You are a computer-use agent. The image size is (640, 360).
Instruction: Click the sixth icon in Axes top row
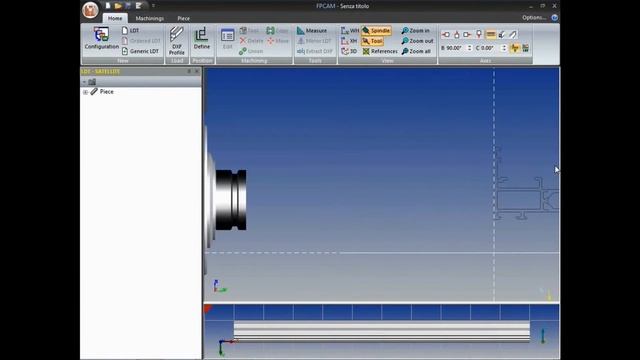502,35
